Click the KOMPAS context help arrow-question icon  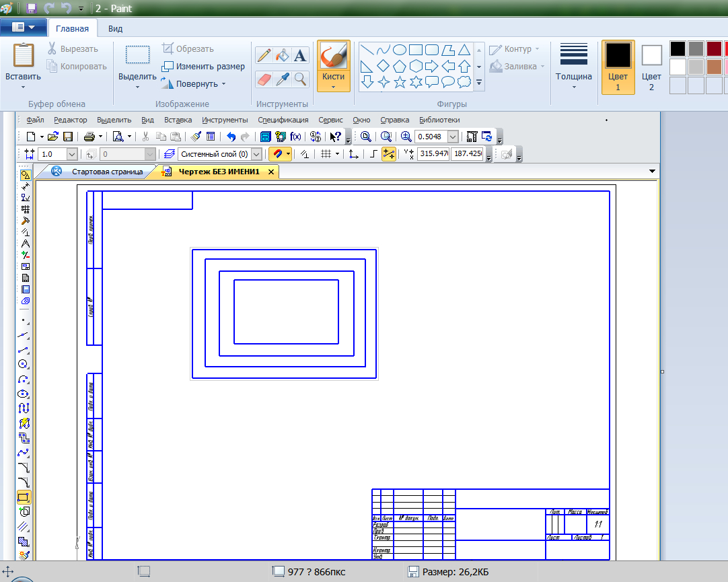pyautogui.click(x=336, y=137)
